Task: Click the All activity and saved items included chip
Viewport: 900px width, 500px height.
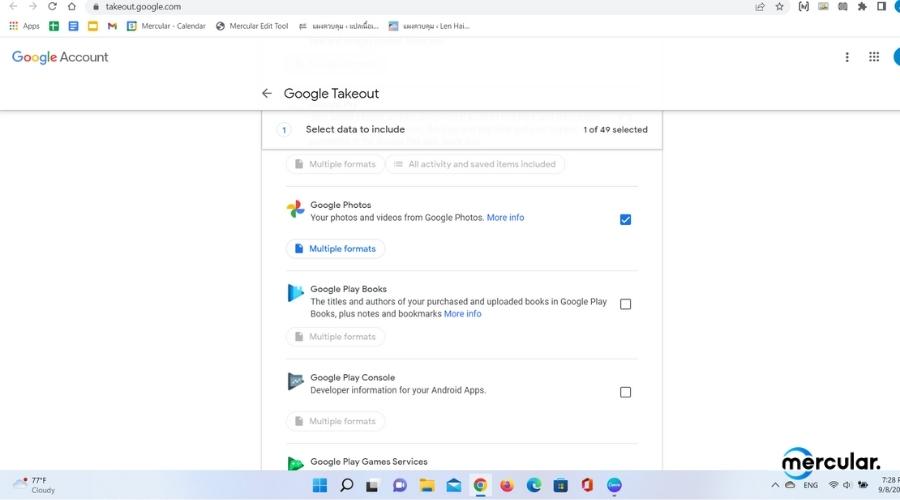Action: (475, 164)
